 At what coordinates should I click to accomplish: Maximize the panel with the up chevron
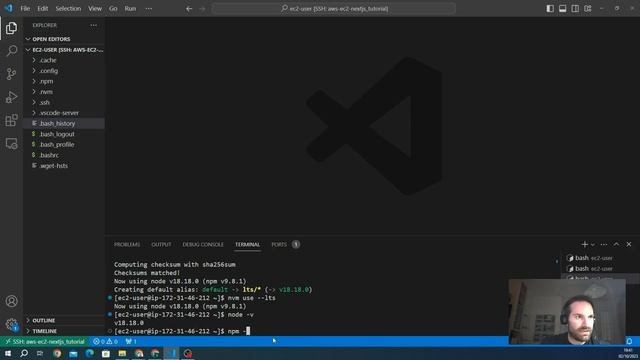[616, 244]
